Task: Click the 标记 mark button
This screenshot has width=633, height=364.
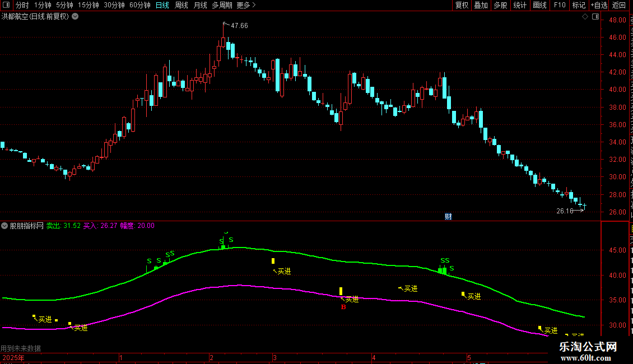Action: pyautogui.click(x=579, y=5)
